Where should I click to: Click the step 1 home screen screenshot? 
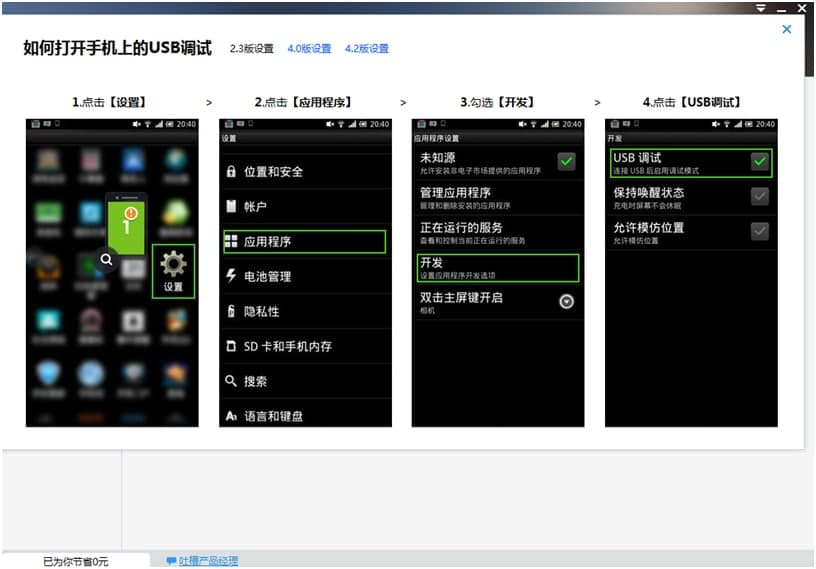tap(112, 272)
